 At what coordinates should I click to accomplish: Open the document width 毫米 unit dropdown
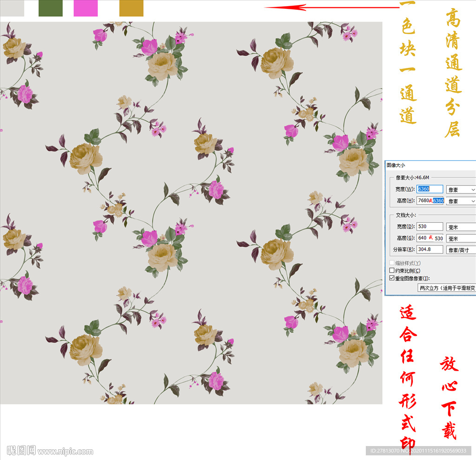pos(461,227)
